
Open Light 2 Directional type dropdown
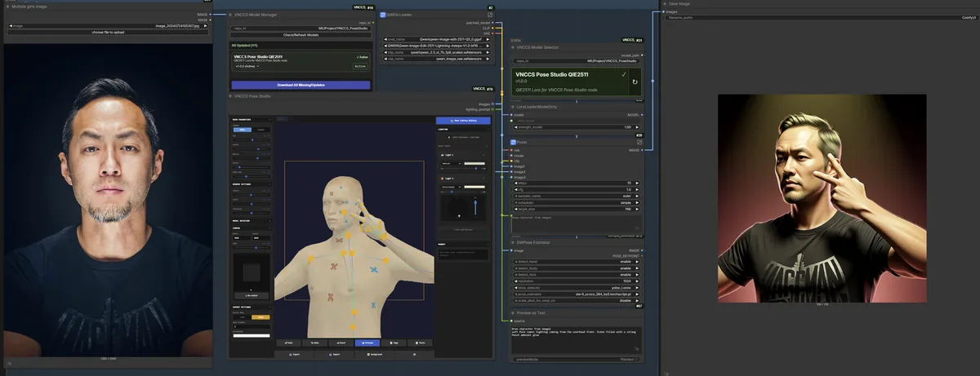[x=452, y=187]
